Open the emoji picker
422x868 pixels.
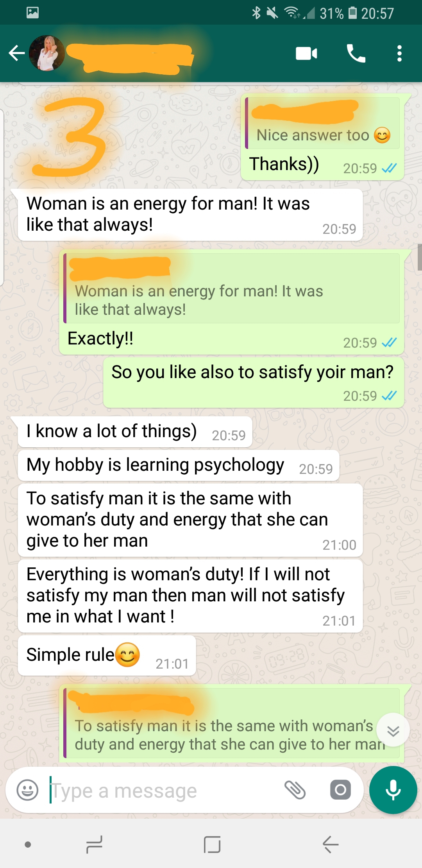tap(27, 790)
